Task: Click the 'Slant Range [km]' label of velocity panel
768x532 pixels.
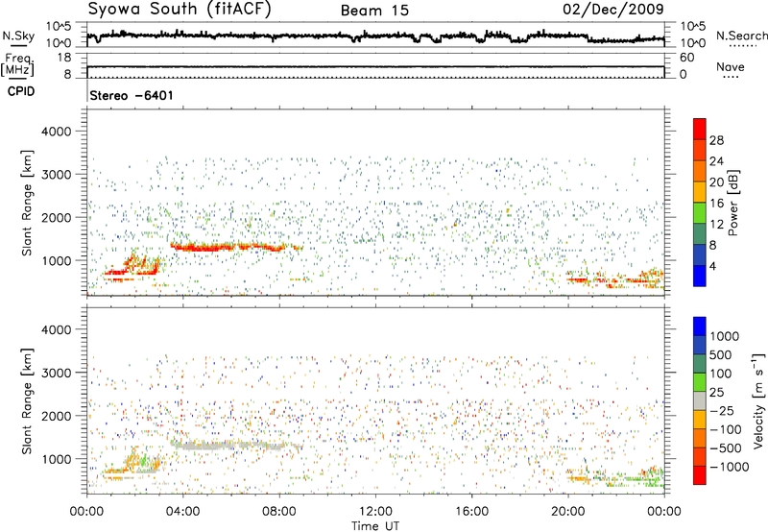Action: point(27,401)
